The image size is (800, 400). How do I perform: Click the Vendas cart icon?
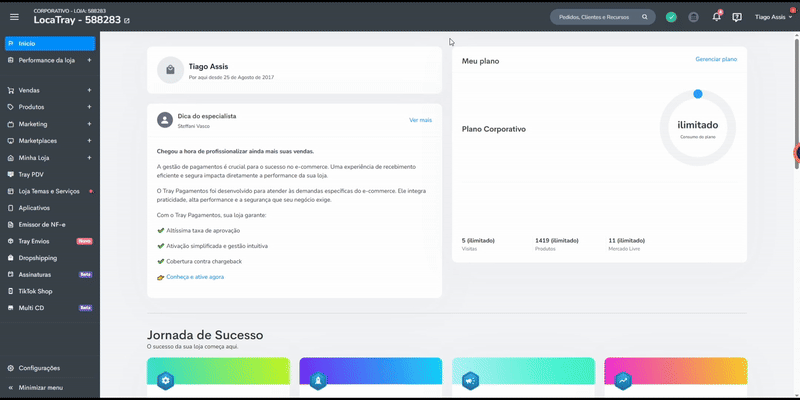pyautogui.click(x=11, y=90)
